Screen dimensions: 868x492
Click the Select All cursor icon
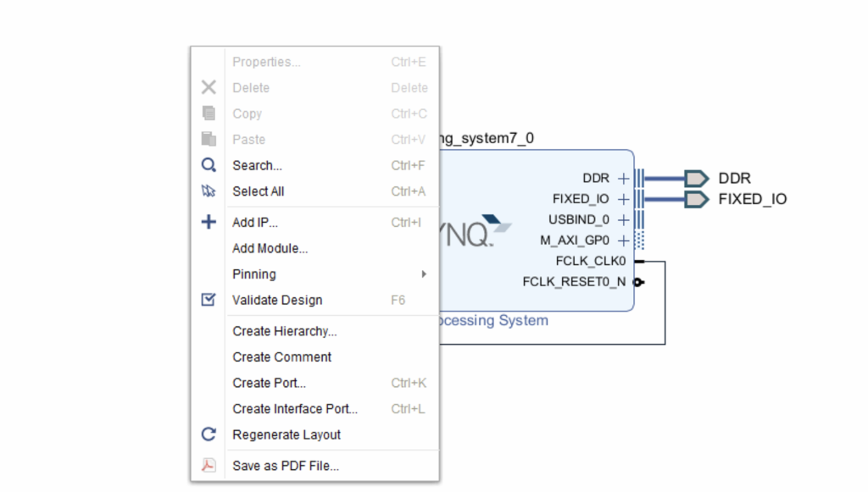coord(209,191)
